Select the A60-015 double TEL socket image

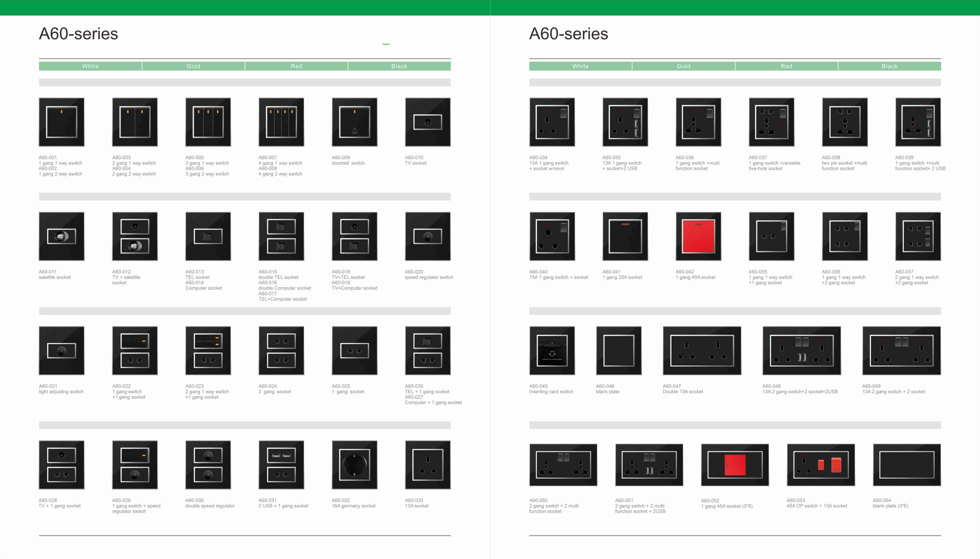tap(281, 236)
